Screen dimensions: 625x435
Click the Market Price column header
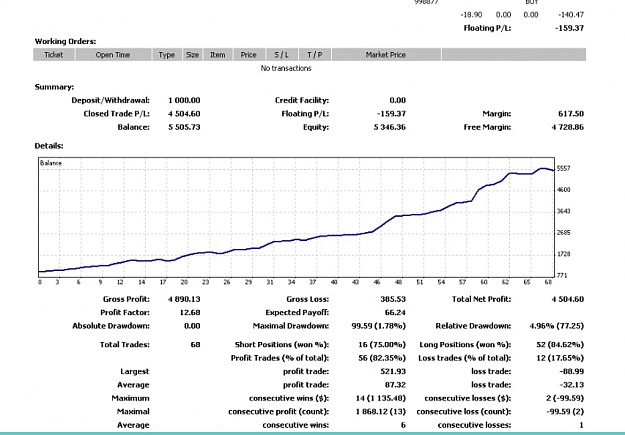click(386, 55)
